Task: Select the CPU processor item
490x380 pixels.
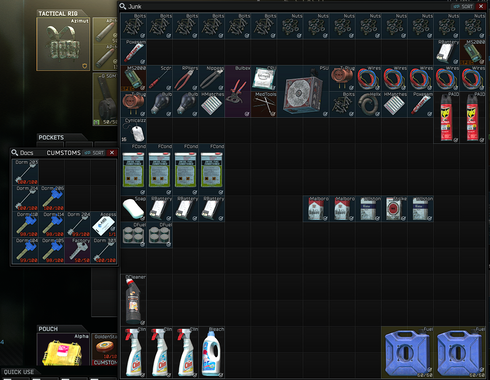Action: click(x=264, y=78)
